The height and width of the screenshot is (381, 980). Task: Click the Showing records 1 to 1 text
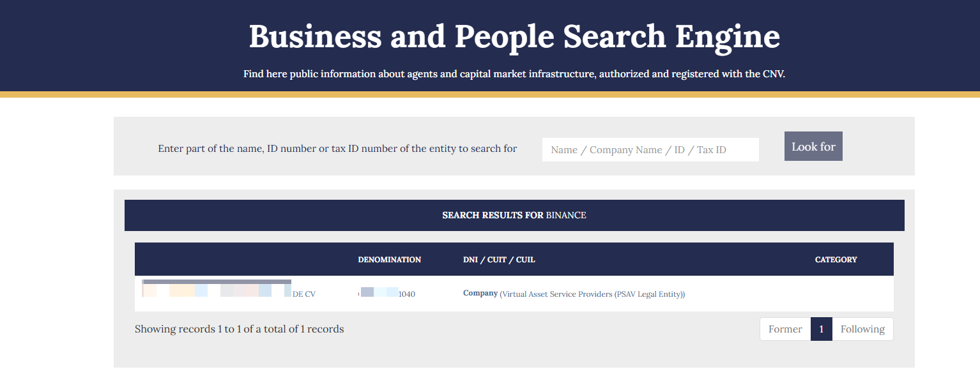coord(239,329)
